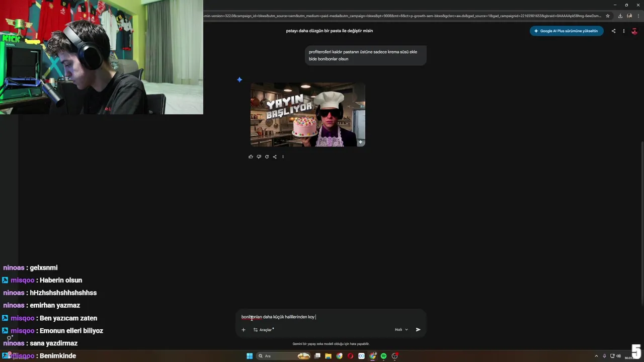
Task: Share the Gemini conversation
Action: point(613,31)
